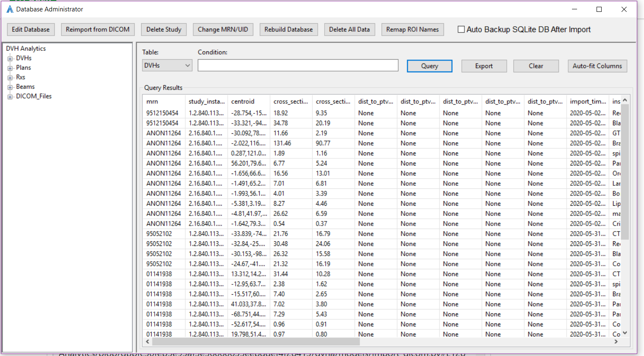The width and height of the screenshot is (644, 356).
Task: Click the mrn column header
Action: (x=164, y=101)
